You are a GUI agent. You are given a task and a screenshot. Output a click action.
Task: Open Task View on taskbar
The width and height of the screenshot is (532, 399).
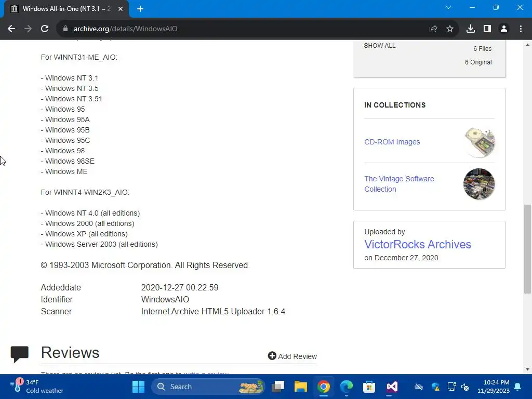click(278, 387)
